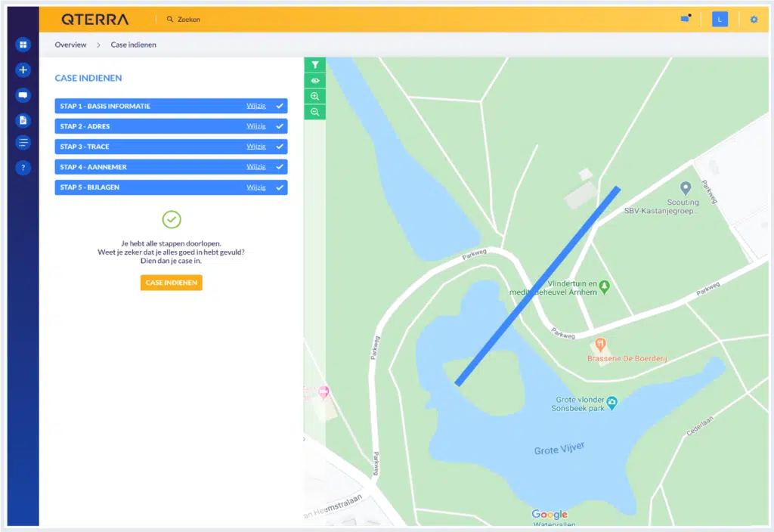Click Wijzig for Stap 5 Bijlagen
774x532 pixels.
[256, 187]
